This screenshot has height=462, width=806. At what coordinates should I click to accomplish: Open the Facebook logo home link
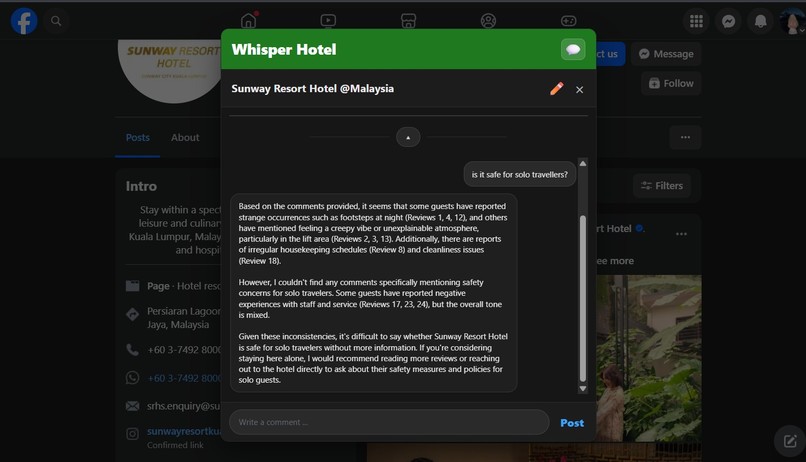24,21
